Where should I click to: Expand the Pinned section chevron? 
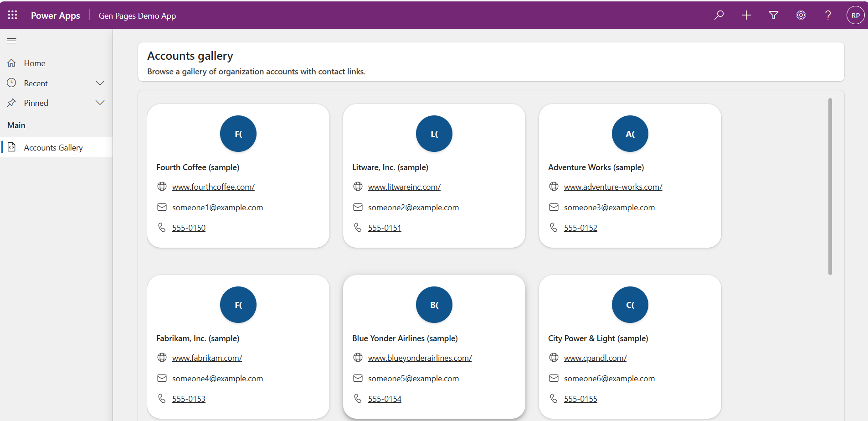click(100, 102)
